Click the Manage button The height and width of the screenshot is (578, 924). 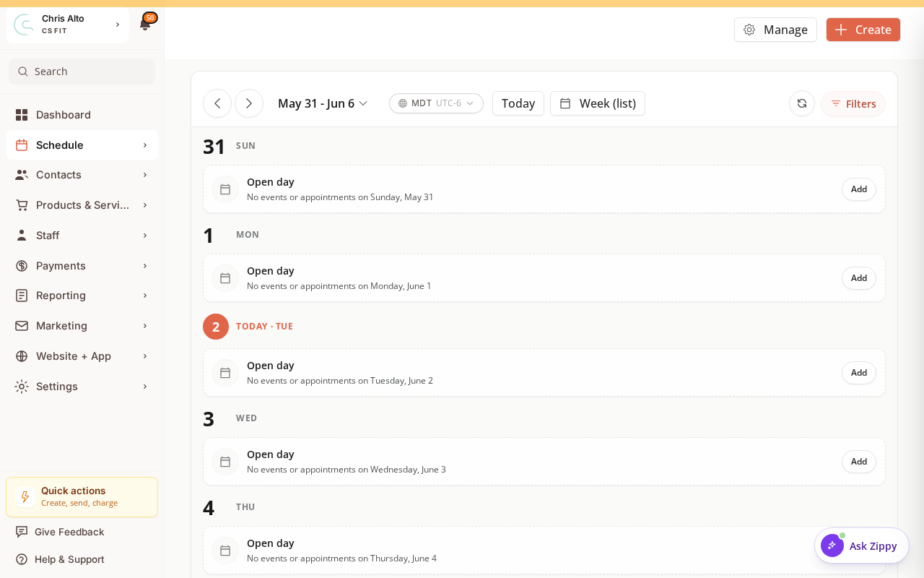coord(775,30)
